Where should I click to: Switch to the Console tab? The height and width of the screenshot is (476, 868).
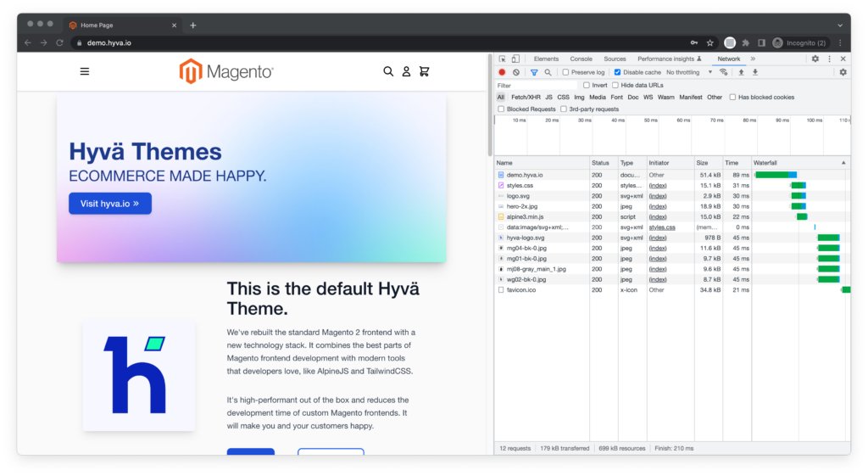tap(581, 59)
